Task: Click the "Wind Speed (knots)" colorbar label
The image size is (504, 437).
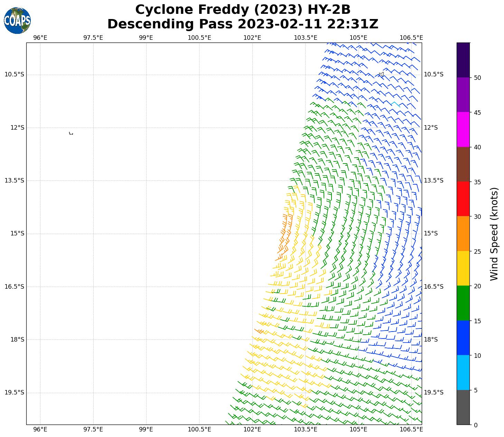Action: tap(495, 234)
